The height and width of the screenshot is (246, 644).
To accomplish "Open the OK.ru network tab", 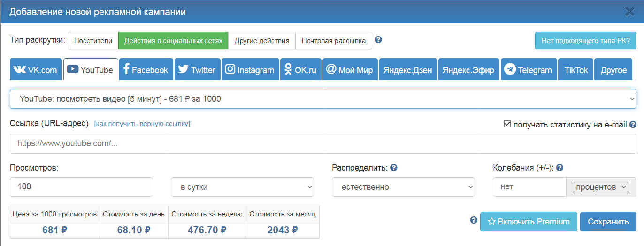I will click(300, 70).
